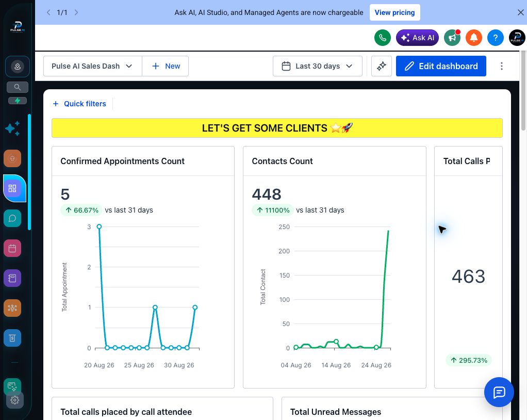Select the Dashboard grid icon in sidebar
Screen dimensions: 527x420
[x=12, y=188]
